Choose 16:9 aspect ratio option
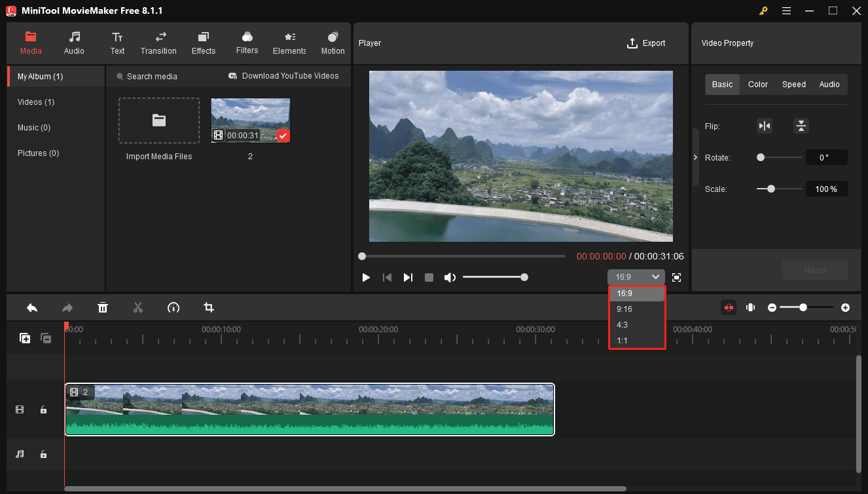The height and width of the screenshot is (494, 868). (637, 294)
